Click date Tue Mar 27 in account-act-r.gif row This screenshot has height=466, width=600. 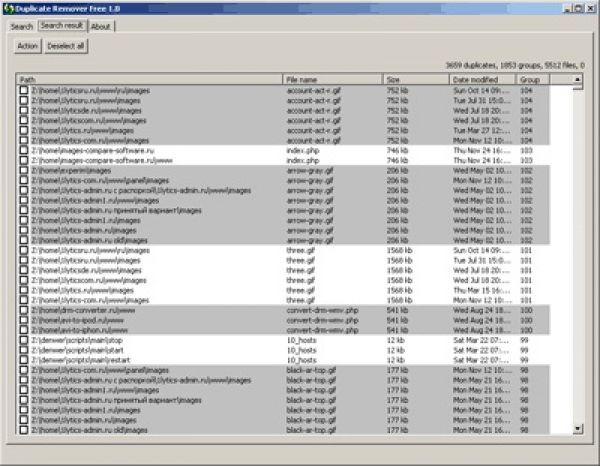coord(482,130)
